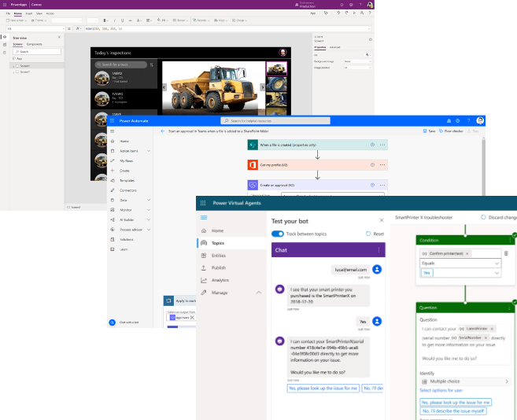Screen dimensions: 517x420
Task: Open the Theme dropdown in PowerApps
Action: [x=39, y=20]
